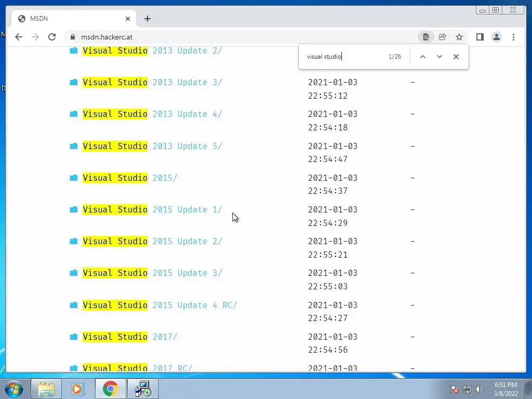Click the find bar text field
Viewport: 532px width, 399px height.
tap(344, 57)
